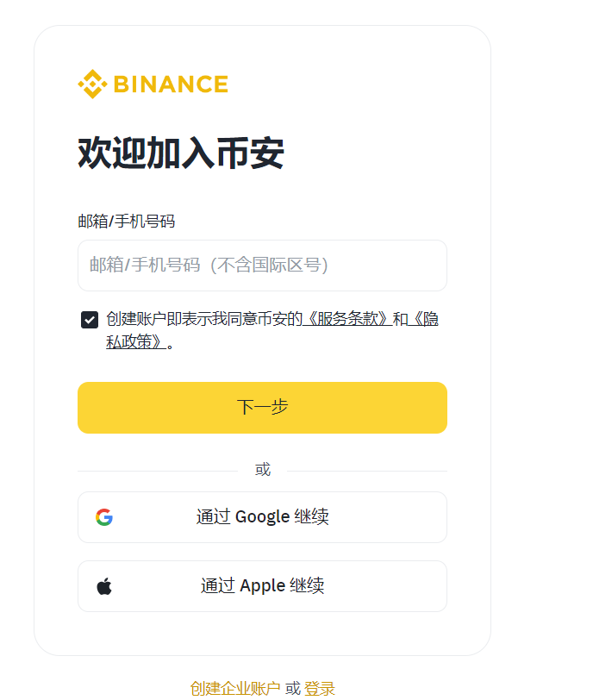The image size is (593, 700).
Task: Click the 和 text between the two policy links
Action: pos(401,319)
